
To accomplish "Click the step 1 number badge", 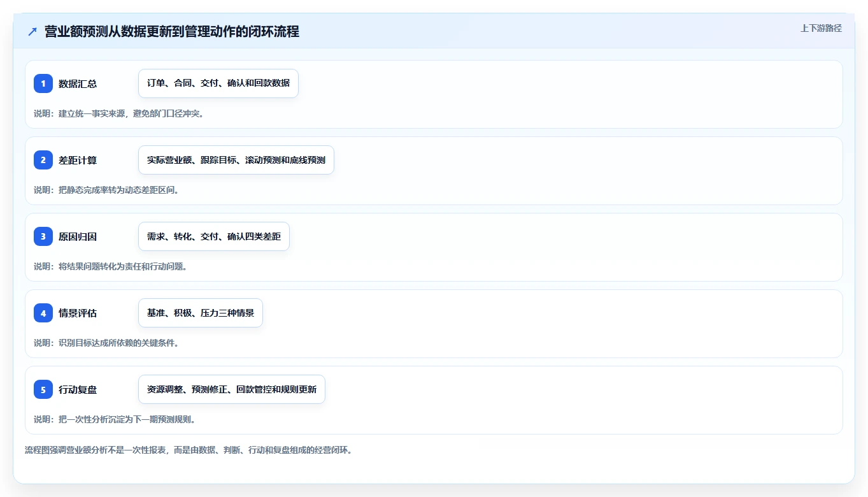I will 43,83.
